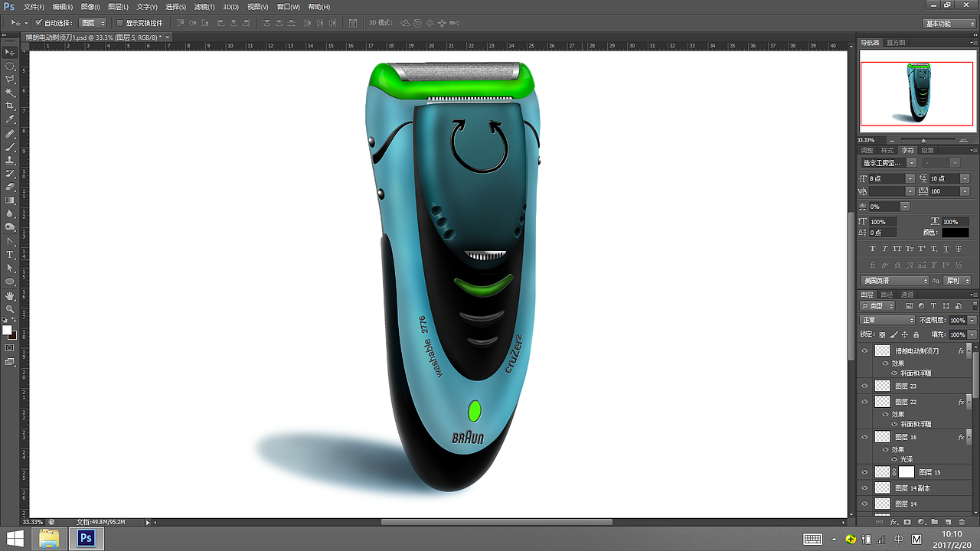Open the 美国英语 language dropdown
Screen dimensions: 980x551
click(x=894, y=281)
